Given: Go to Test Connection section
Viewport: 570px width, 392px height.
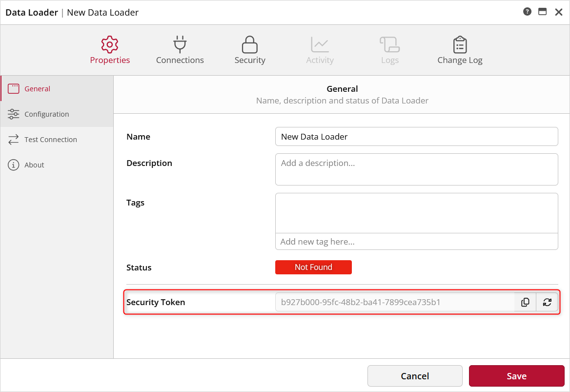Looking at the screenshot, I should coord(57,140).
